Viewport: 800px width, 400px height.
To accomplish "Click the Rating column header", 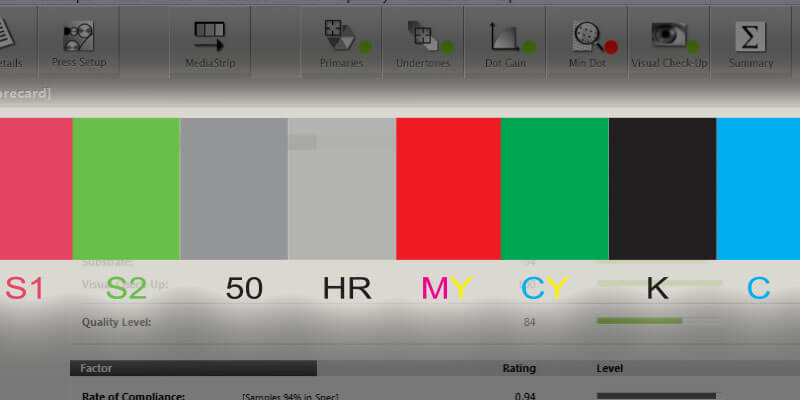I will pyautogui.click(x=519, y=368).
